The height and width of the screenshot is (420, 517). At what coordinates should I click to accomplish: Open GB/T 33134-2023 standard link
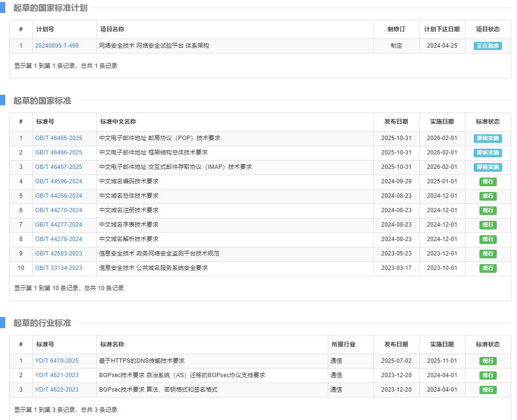(x=58, y=268)
